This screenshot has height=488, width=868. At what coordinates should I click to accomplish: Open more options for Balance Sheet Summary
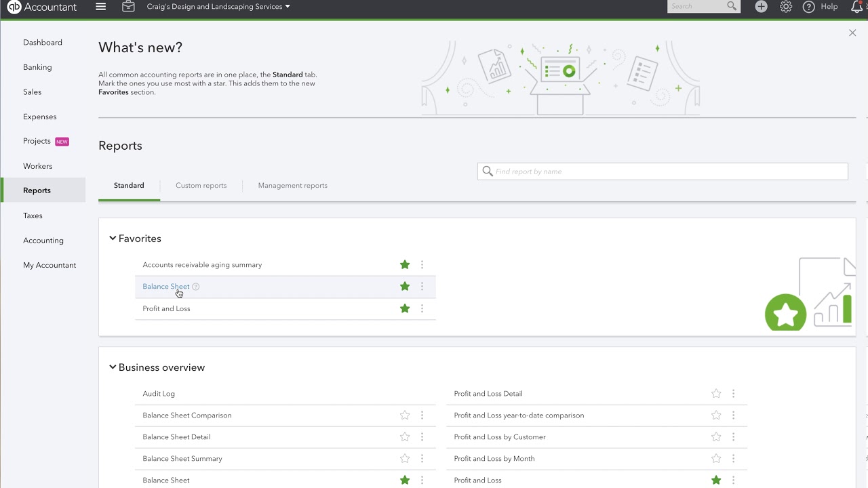tap(422, 459)
